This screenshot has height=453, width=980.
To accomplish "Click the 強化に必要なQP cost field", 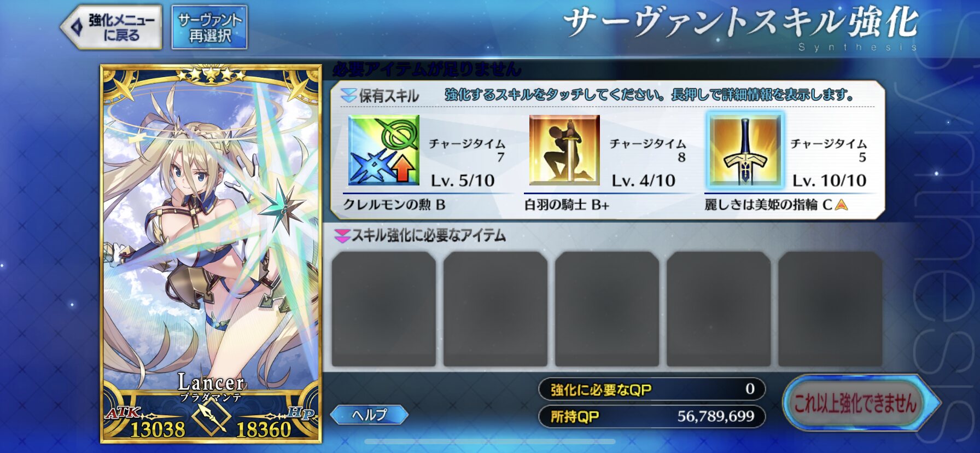I will [x=652, y=389].
